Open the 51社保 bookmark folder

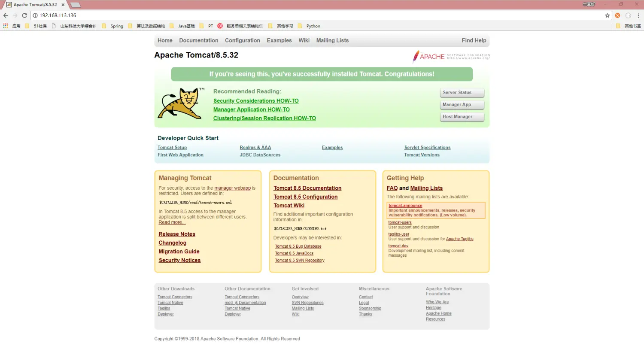(36, 26)
